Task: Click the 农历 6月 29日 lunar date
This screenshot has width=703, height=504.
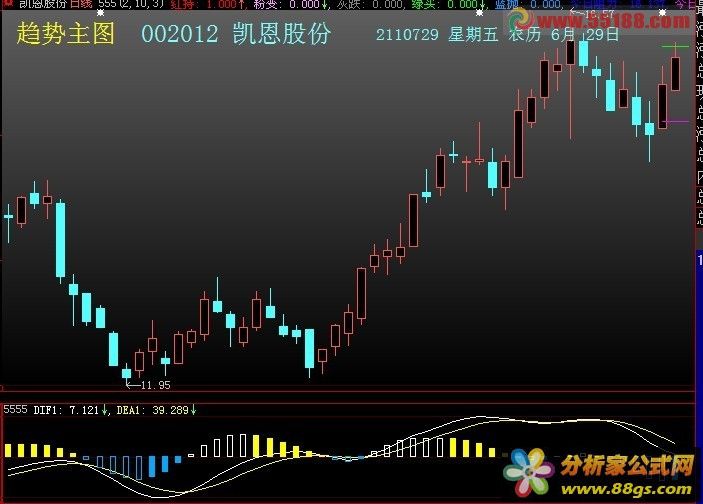Action: [564, 34]
